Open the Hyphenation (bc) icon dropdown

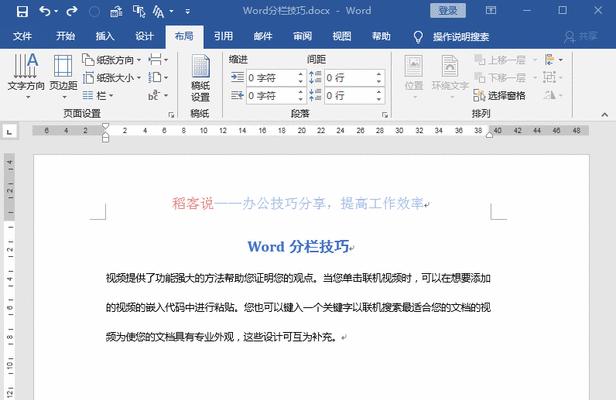pos(158,95)
